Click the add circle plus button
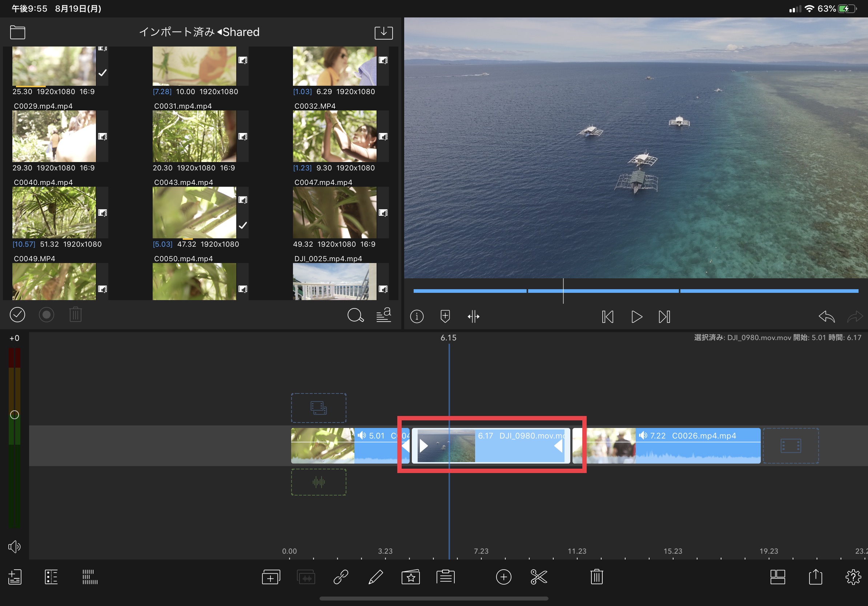 [x=503, y=577]
